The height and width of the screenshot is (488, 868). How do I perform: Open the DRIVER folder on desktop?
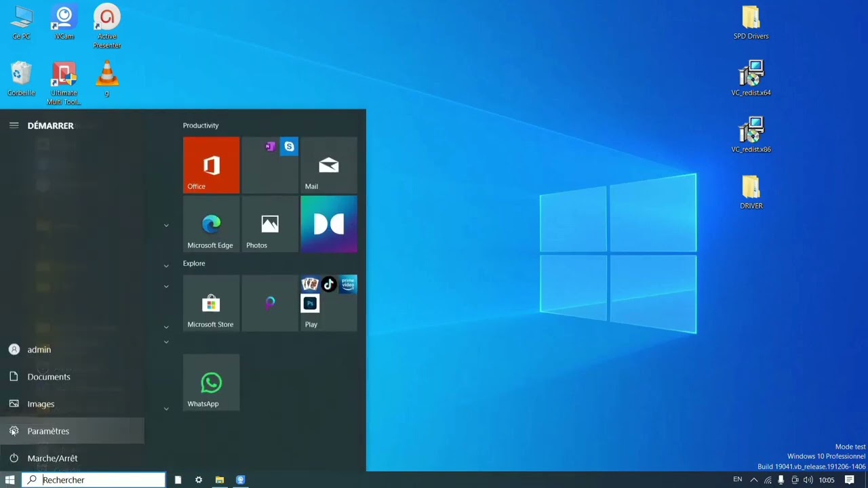click(x=751, y=192)
